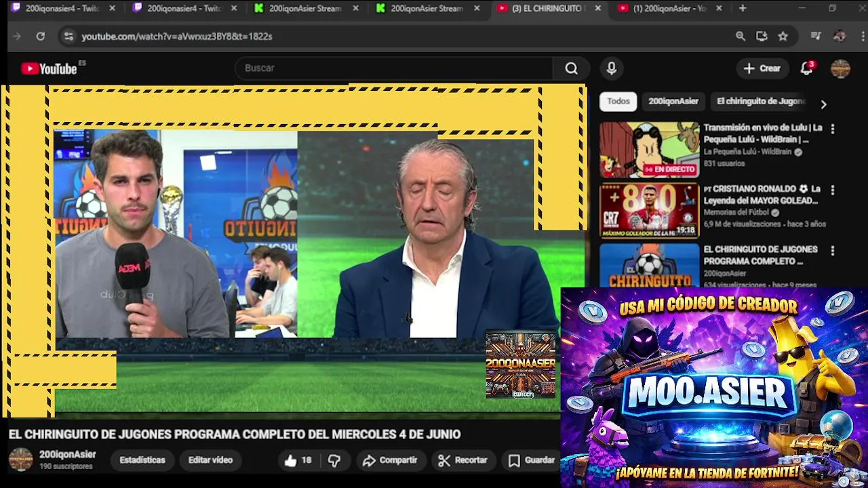Go forward with the browser arrow
The width and height of the screenshot is (868, 488).
17,37
